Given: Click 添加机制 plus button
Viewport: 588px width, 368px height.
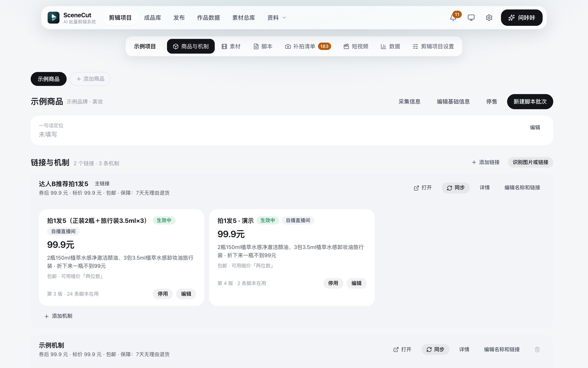Looking at the screenshot, I should click(58, 316).
